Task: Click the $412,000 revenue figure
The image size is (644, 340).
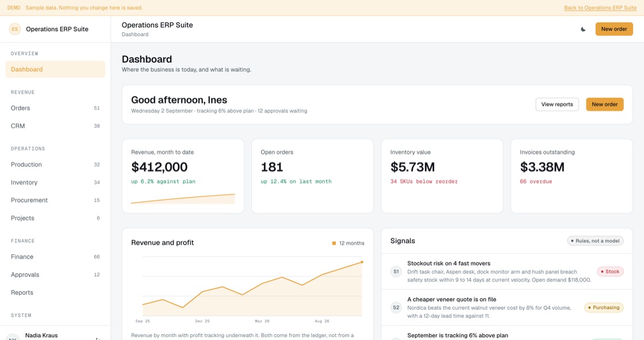Action: [x=159, y=167]
